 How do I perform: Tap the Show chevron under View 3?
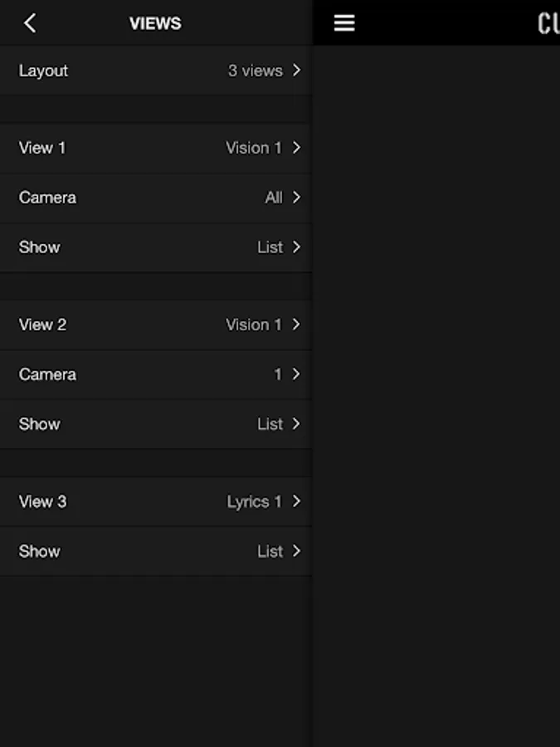coord(296,551)
